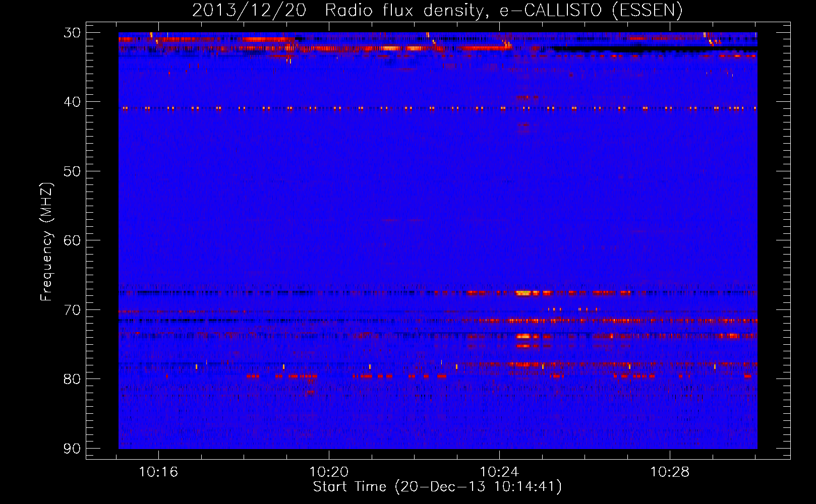Click the 80 frequency tick label
816x504 pixels.
(x=72, y=379)
